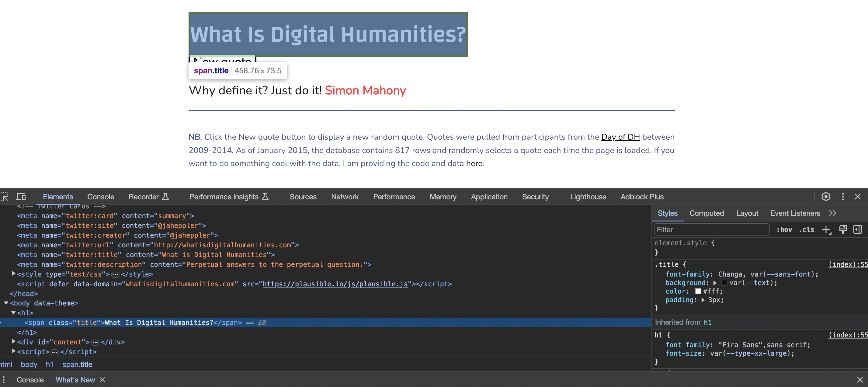Switch to the Elements tab
This screenshot has width=868, height=387.
[57, 197]
